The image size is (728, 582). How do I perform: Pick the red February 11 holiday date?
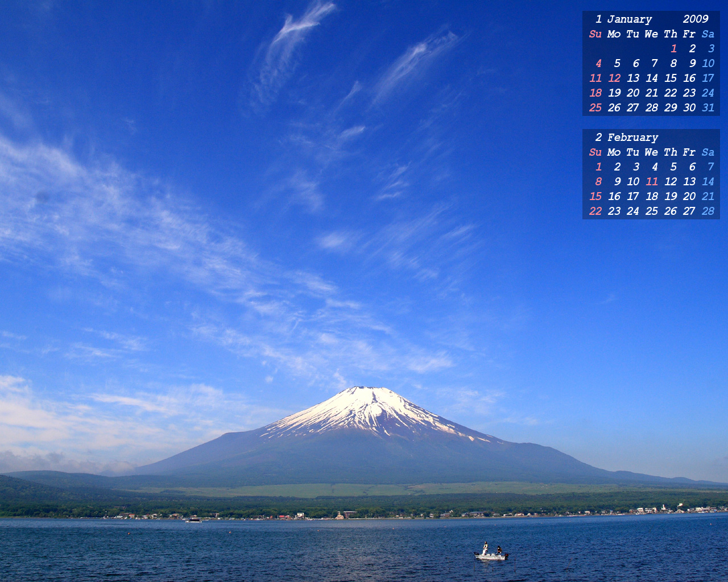pos(652,182)
